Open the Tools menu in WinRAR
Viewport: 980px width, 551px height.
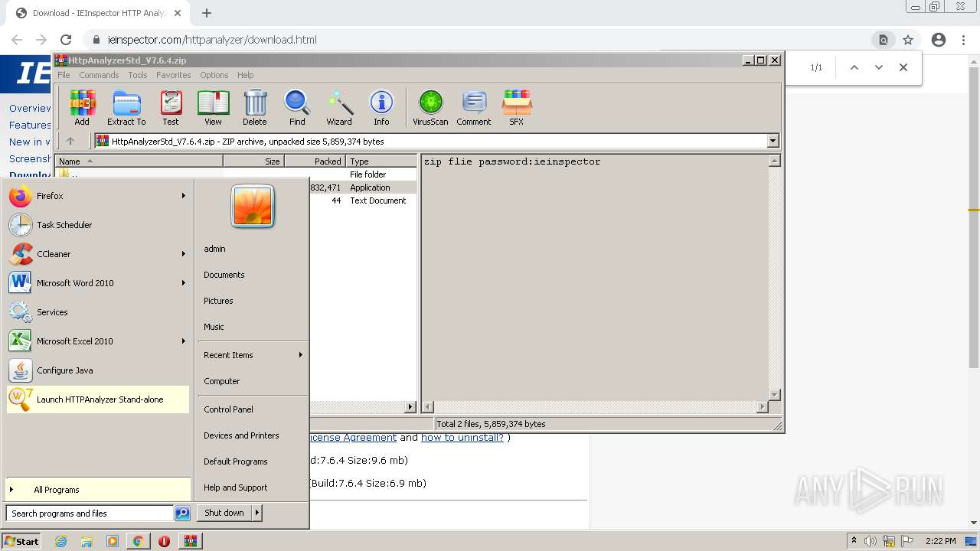pos(138,75)
